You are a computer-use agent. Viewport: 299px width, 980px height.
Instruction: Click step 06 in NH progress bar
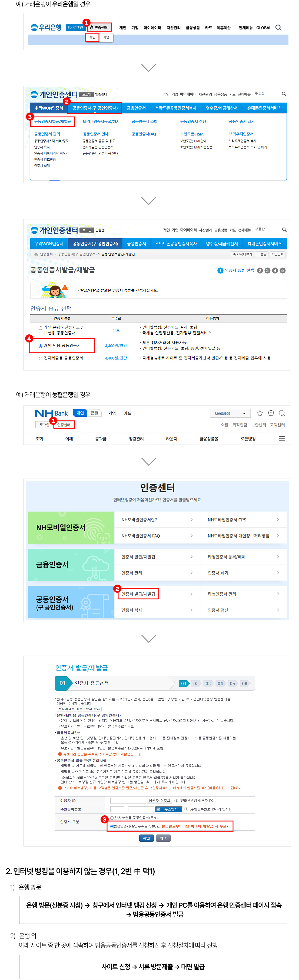tap(245, 683)
